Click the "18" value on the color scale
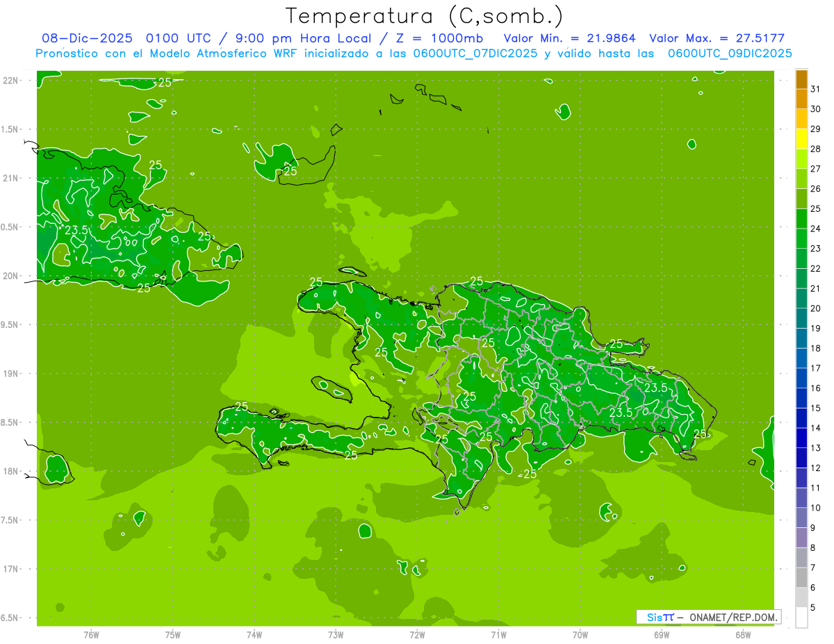Viewport: 834px width, 644px height. coord(816,348)
